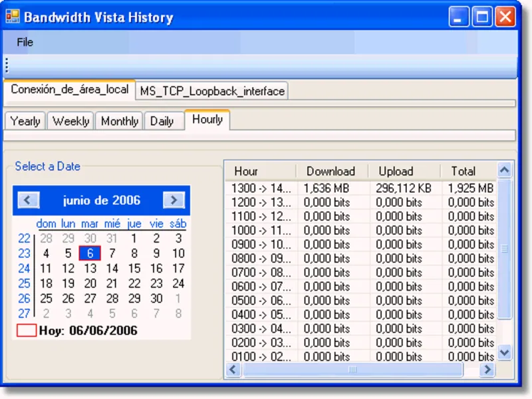This screenshot has width=532, height=399.
Task: Sort by the Hour column header
Action: pyautogui.click(x=261, y=172)
